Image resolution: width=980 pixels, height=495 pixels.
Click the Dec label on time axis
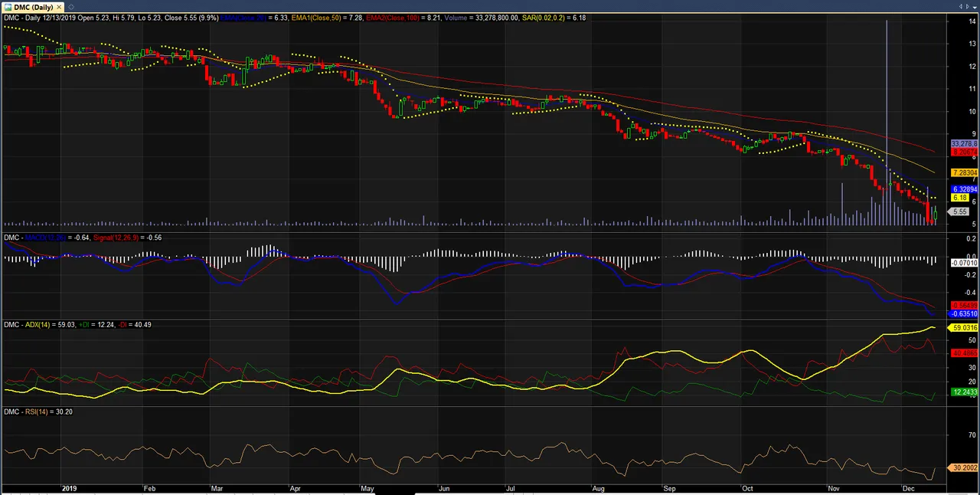(x=909, y=488)
